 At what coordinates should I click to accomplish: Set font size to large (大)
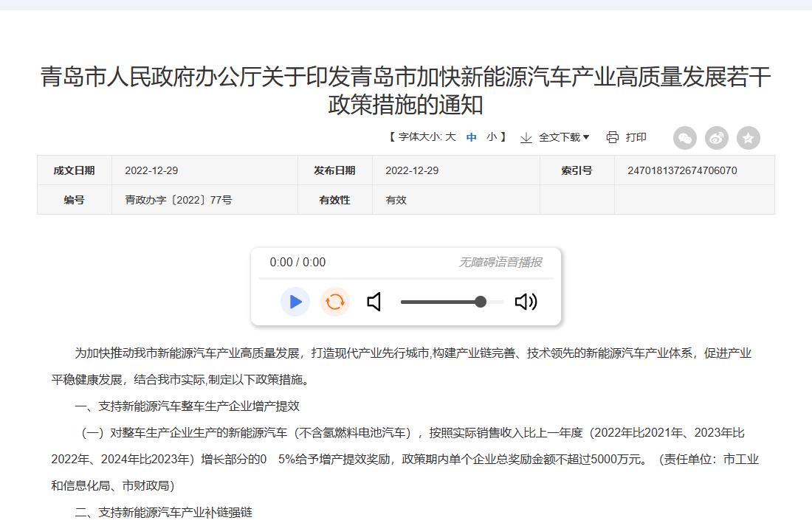click(450, 137)
